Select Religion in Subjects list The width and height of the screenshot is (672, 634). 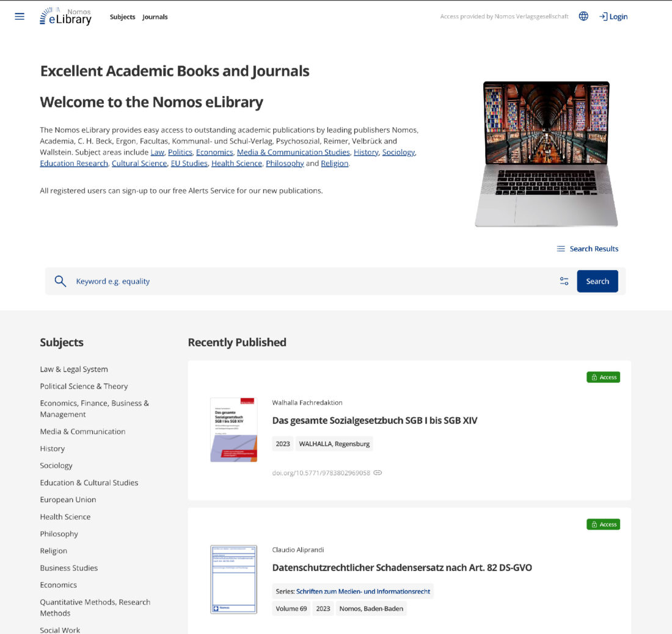click(x=54, y=551)
